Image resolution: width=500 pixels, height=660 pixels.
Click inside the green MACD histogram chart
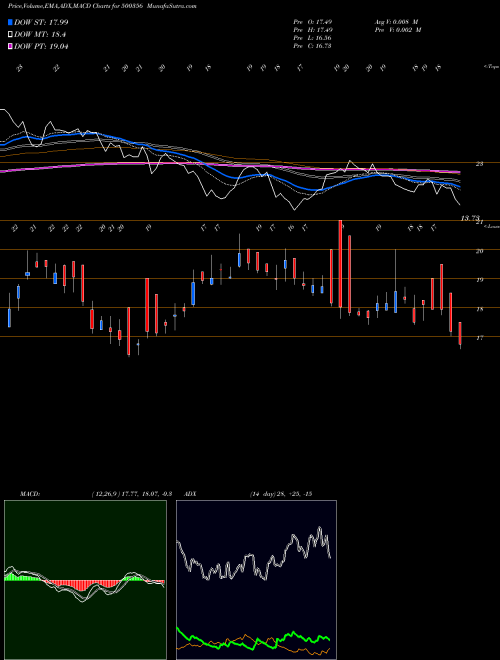point(85,580)
